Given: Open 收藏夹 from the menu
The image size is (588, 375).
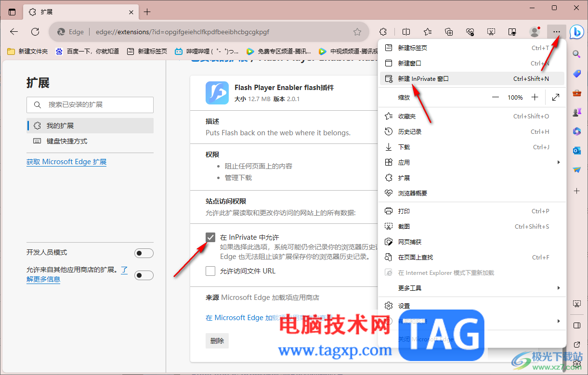Looking at the screenshot, I should pyautogui.click(x=472, y=116).
